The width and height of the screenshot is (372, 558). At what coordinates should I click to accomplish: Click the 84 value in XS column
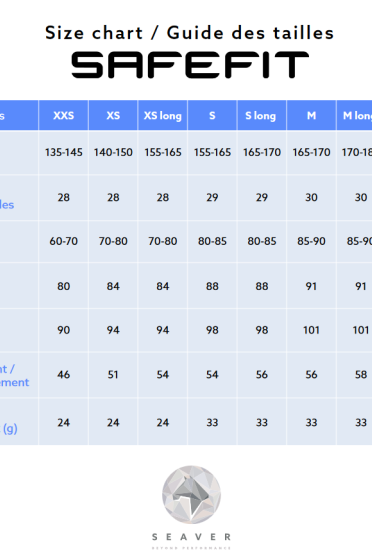(113, 286)
